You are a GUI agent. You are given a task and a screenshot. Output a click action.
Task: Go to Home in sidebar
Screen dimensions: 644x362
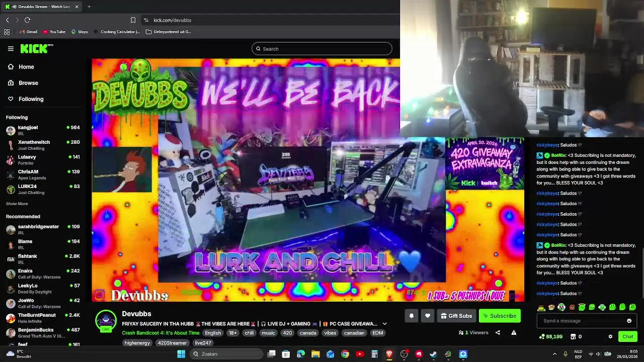pyautogui.click(x=21, y=67)
